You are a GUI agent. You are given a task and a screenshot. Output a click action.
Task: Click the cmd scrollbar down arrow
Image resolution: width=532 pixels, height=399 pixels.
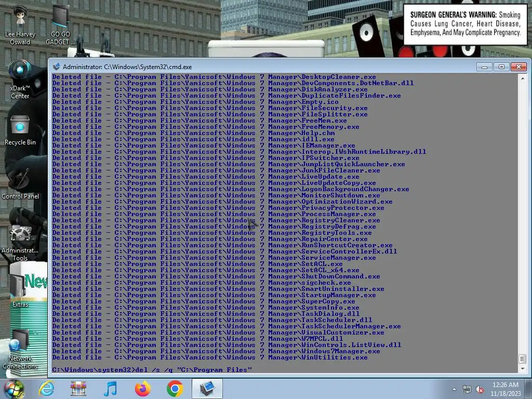(523, 368)
